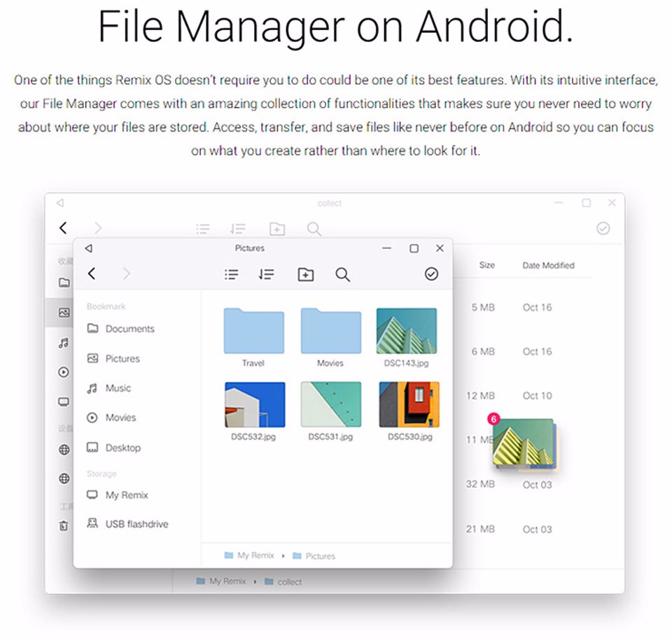Click the forward arrow in Pictures window

tap(127, 274)
